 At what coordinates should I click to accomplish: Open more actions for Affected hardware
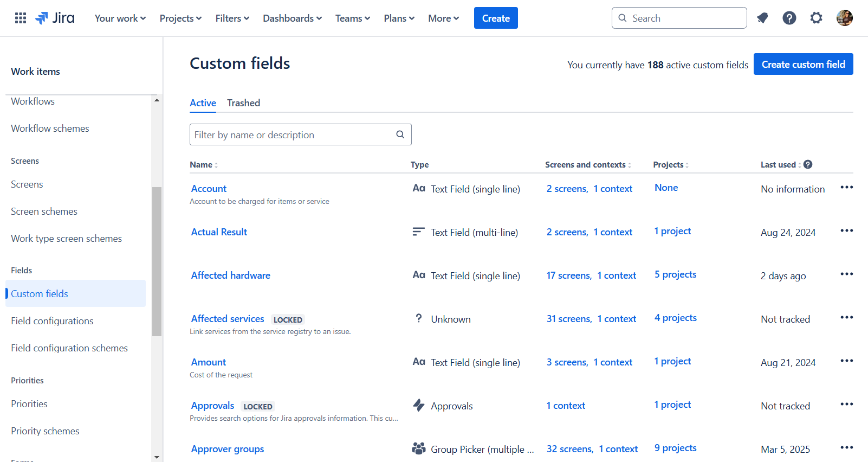click(847, 274)
